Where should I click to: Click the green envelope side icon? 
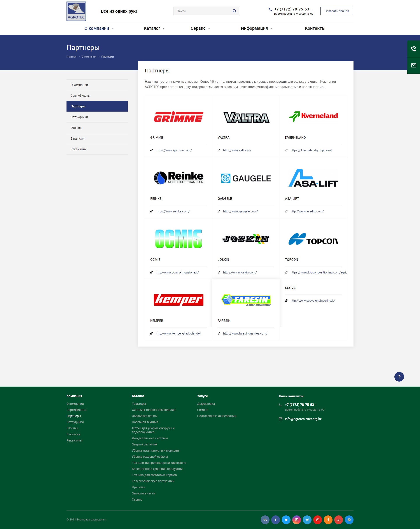(414, 65)
